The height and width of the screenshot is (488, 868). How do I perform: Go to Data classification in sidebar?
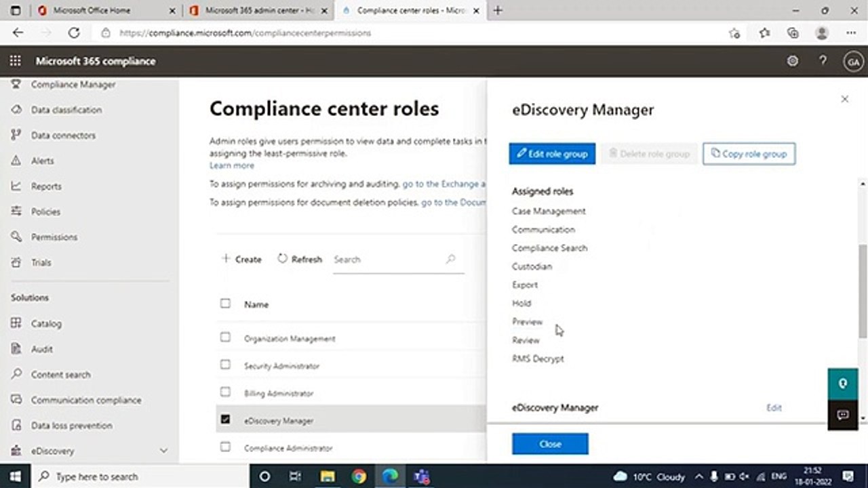click(66, 110)
